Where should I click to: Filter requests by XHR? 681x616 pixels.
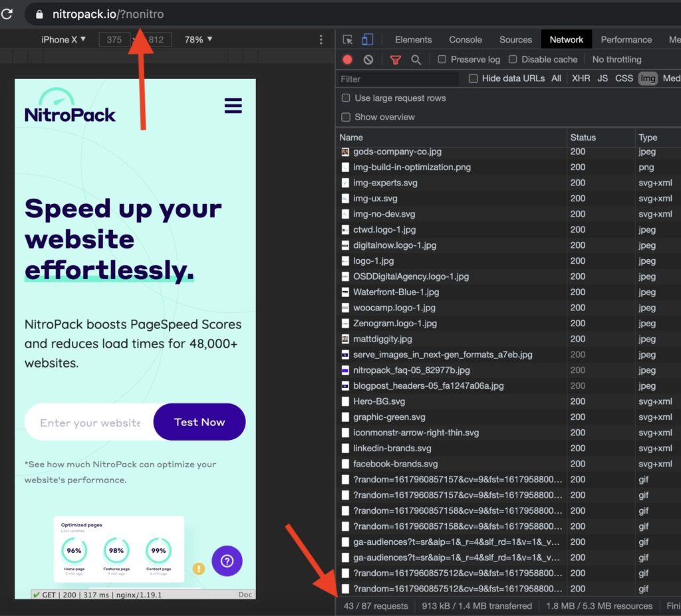pyautogui.click(x=581, y=78)
